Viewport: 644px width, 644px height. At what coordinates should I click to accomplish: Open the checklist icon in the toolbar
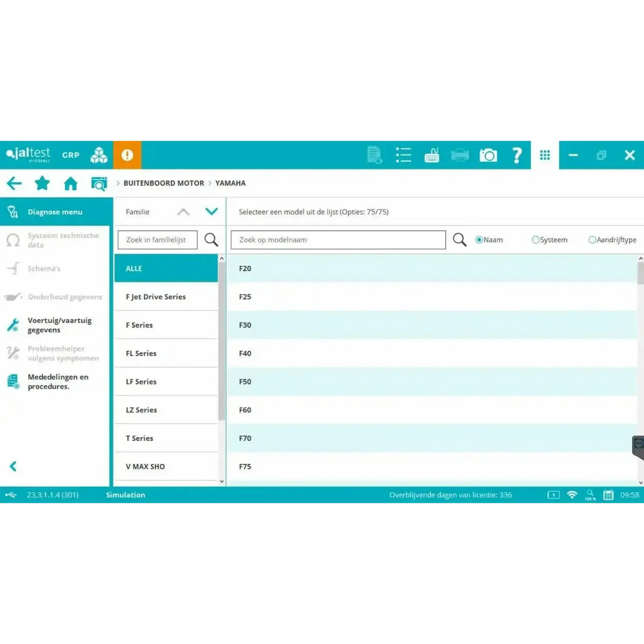[403, 155]
